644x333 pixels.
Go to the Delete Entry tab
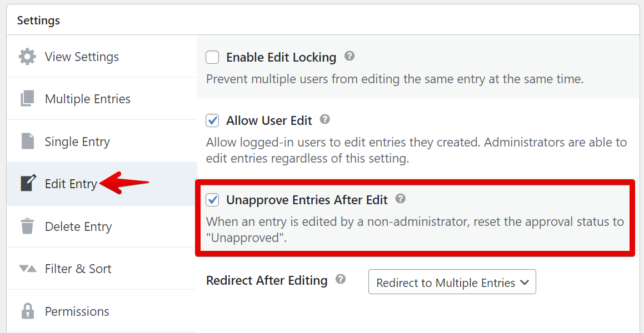coord(78,226)
